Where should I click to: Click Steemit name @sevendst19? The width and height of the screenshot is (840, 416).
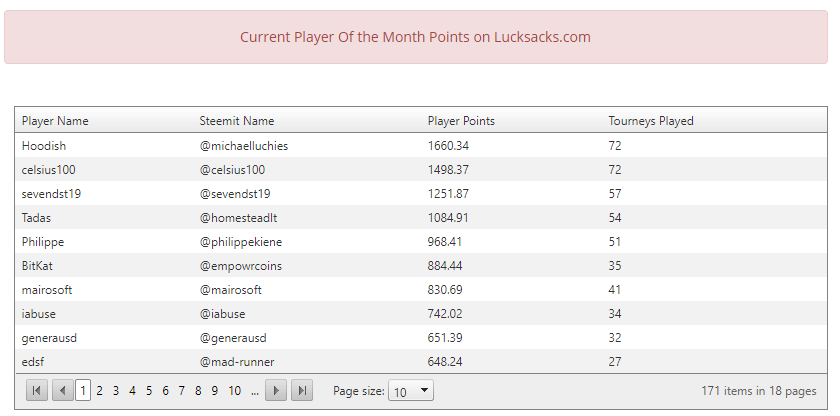[235, 194]
